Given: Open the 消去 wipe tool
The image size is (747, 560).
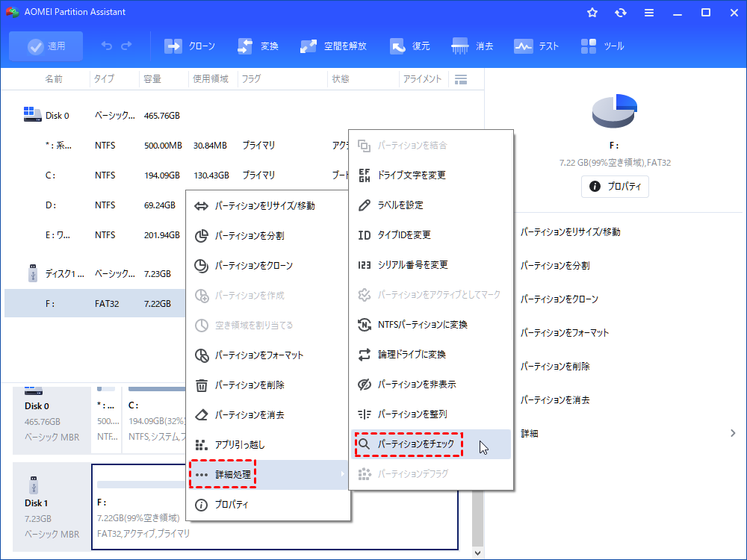Looking at the screenshot, I should [x=472, y=46].
